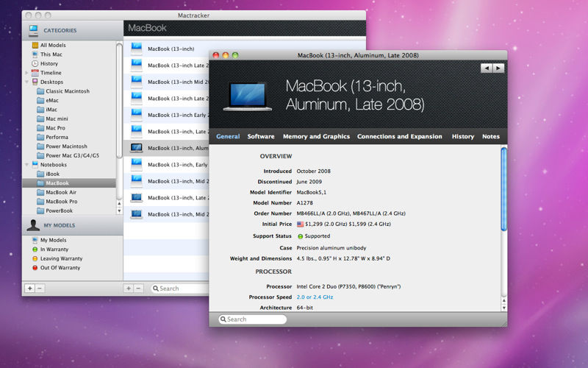This screenshot has height=368, width=588.
Task: Open the 2.0 or 2.4 GHz processor speed link
Action: [x=315, y=297]
